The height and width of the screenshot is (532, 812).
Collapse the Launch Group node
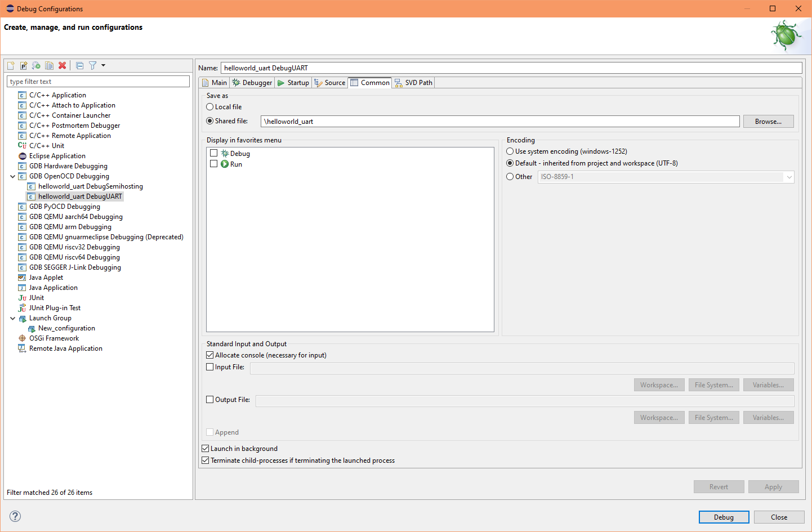coord(12,318)
